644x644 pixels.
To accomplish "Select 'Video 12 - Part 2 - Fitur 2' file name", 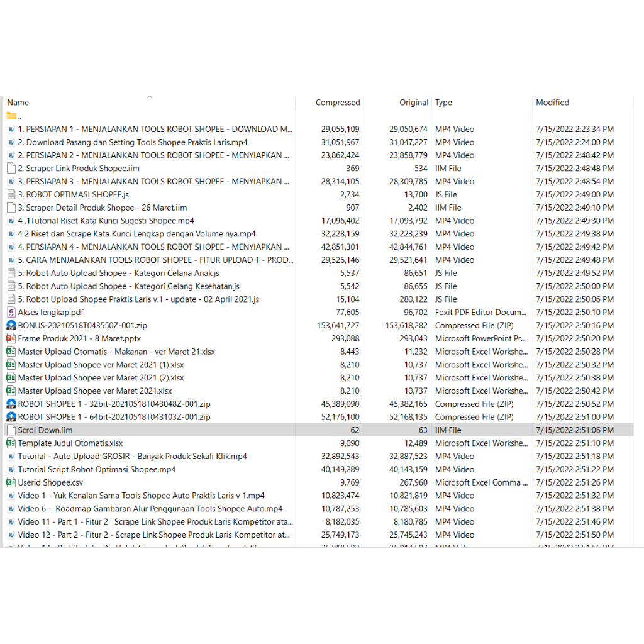I will coord(154,535).
